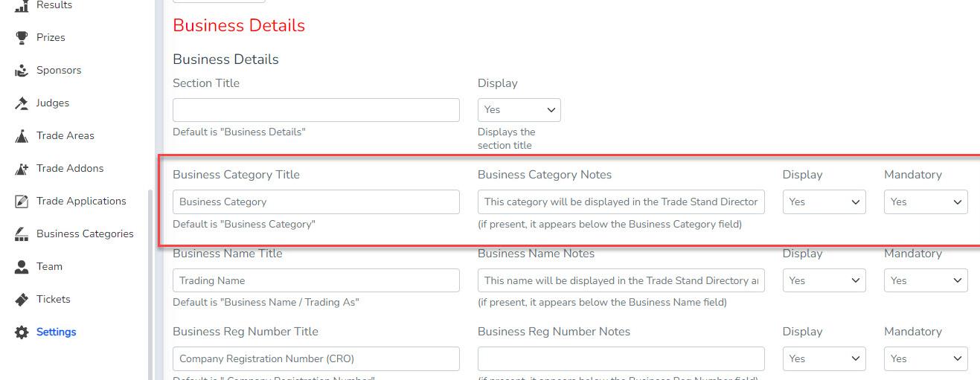Expand Business Category Display dropdown

(x=824, y=202)
